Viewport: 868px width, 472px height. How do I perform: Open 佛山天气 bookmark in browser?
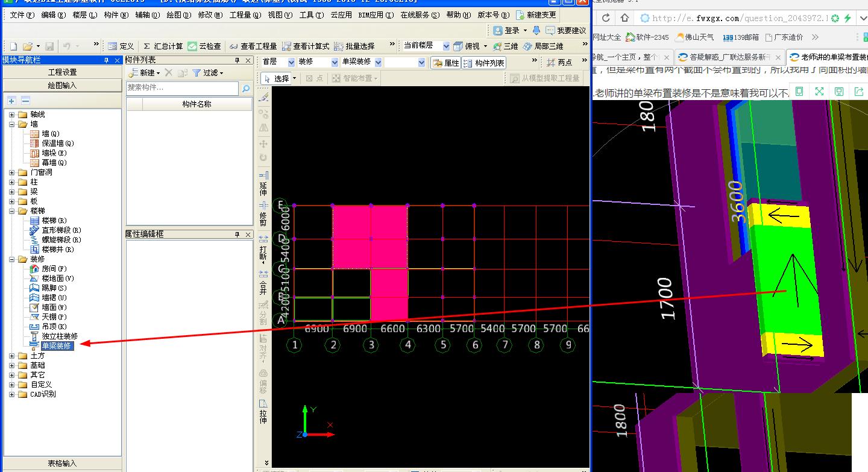(695, 37)
